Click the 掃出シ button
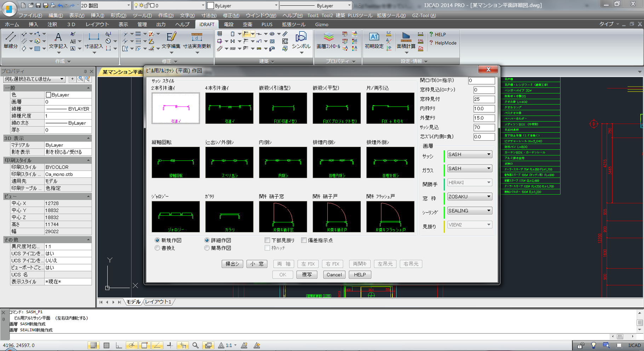 232,264
